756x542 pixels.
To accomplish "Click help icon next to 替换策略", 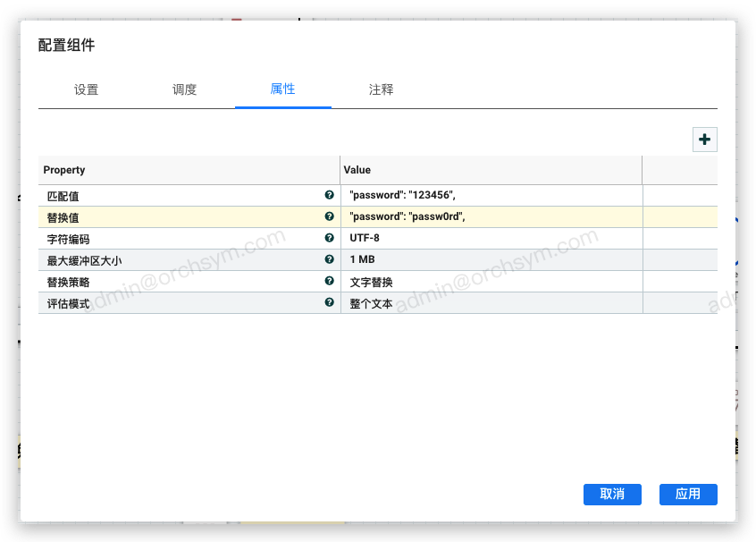I will pos(329,281).
